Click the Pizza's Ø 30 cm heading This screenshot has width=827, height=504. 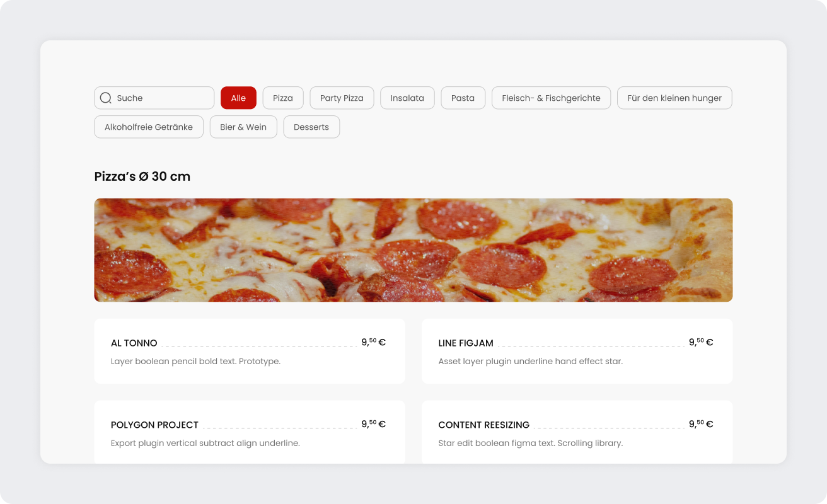[x=142, y=176]
